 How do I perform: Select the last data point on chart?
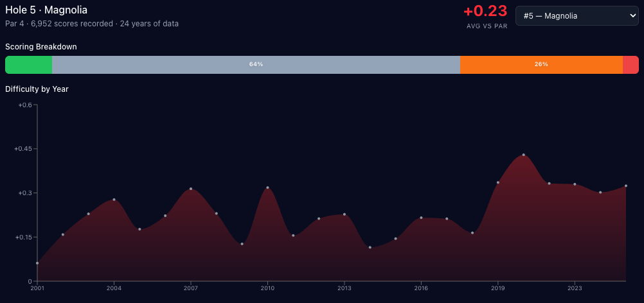point(626,186)
